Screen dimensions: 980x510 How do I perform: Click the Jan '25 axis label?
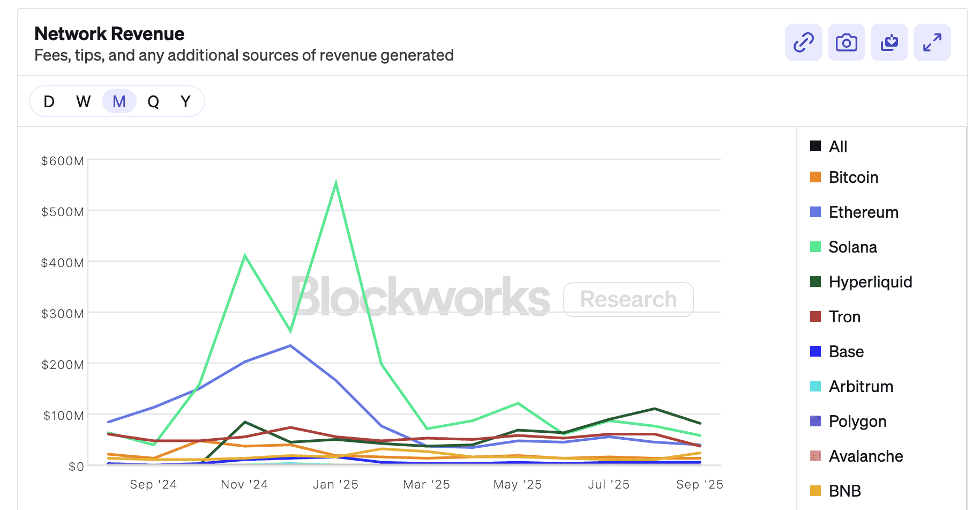pyautogui.click(x=335, y=484)
